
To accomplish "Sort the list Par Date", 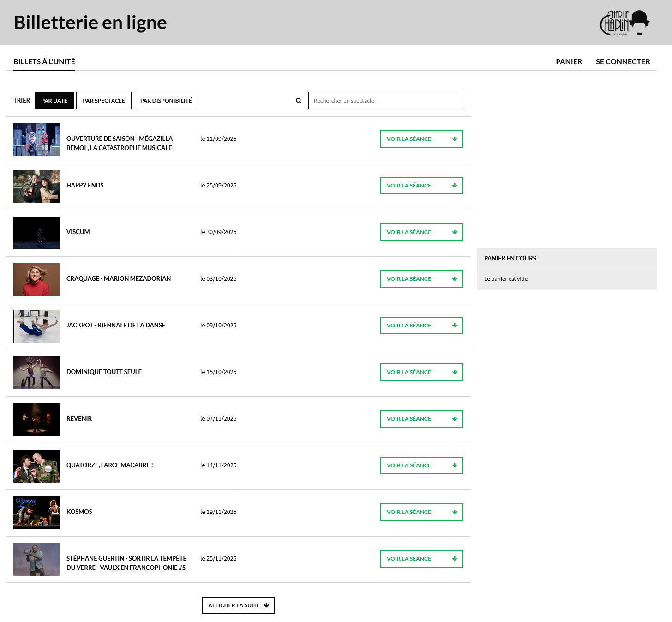I will 54,101.
